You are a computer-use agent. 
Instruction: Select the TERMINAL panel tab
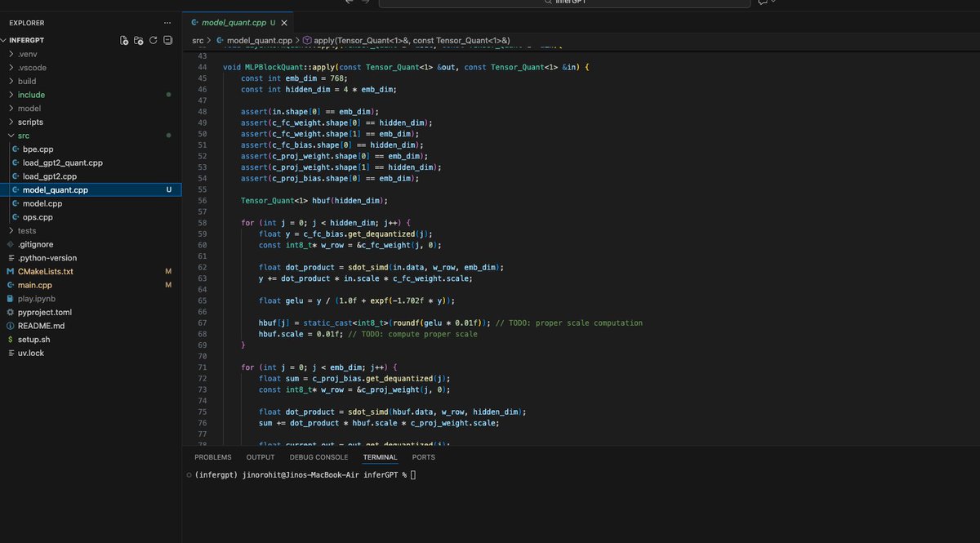pos(381,457)
